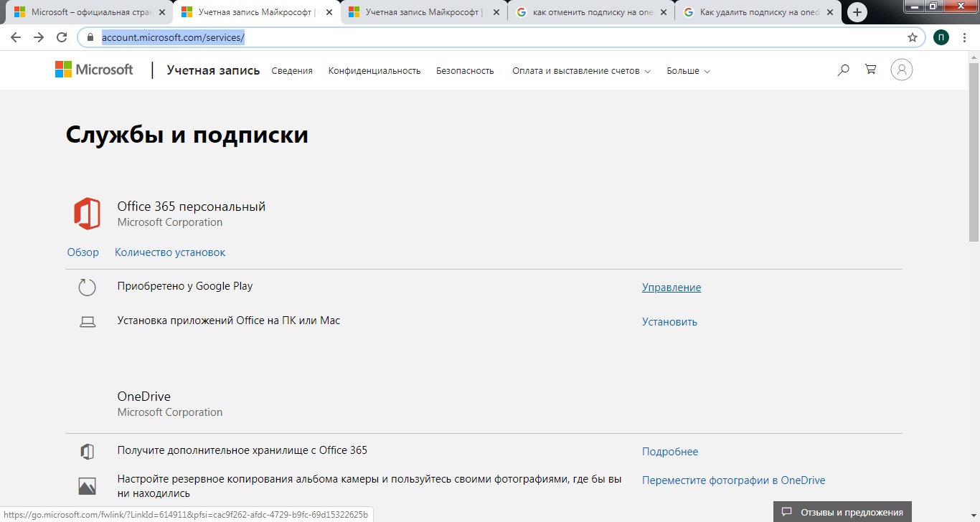Bookmark this page with star icon
Screen dimensions: 980x522
[913, 37]
